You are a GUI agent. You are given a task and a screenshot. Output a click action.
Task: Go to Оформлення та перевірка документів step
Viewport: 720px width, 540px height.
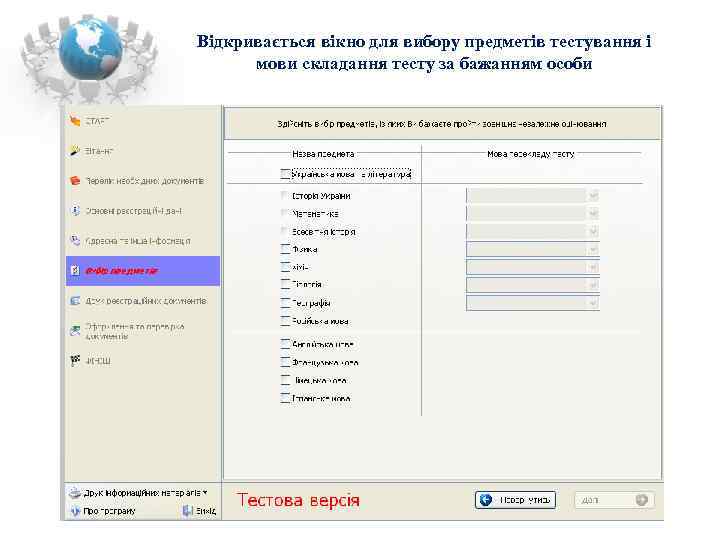tap(143, 331)
